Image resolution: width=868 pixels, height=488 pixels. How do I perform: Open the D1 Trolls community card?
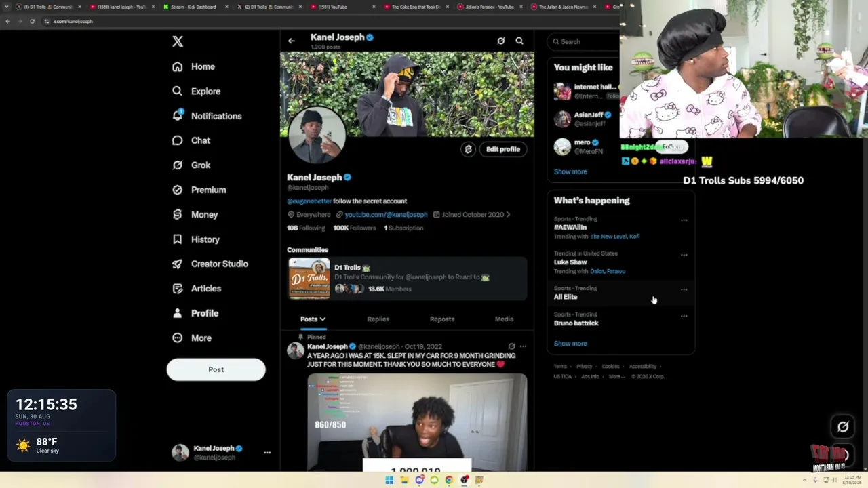click(x=407, y=278)
